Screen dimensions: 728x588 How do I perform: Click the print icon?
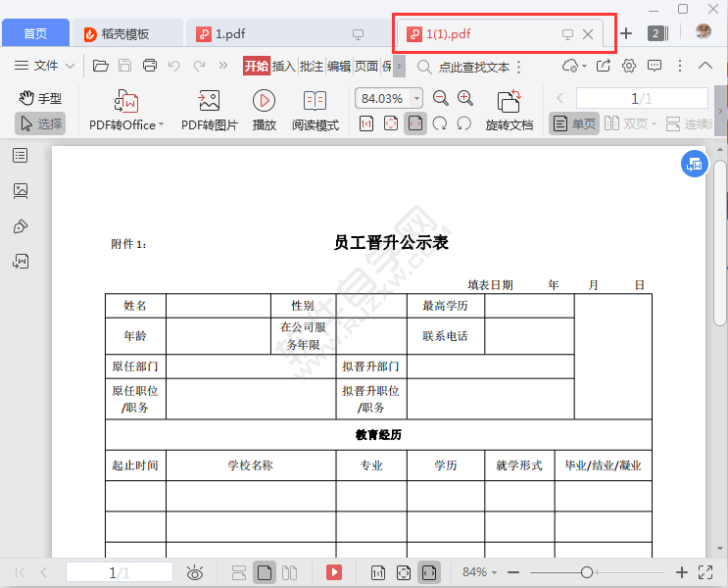(x=150, y=66)
